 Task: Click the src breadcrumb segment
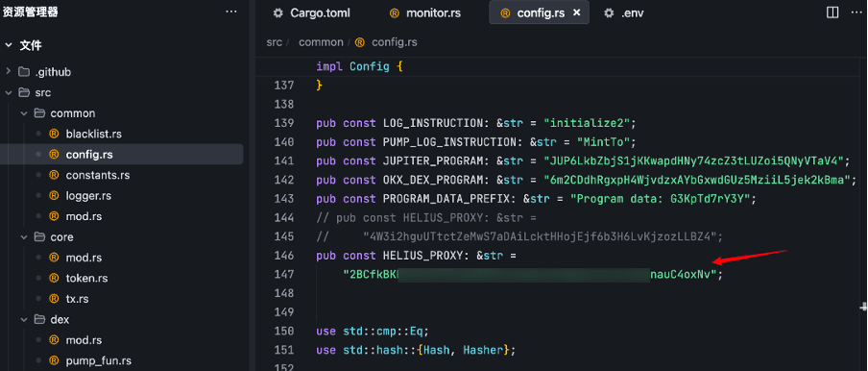pyautogui.click(x=274, y=42)
